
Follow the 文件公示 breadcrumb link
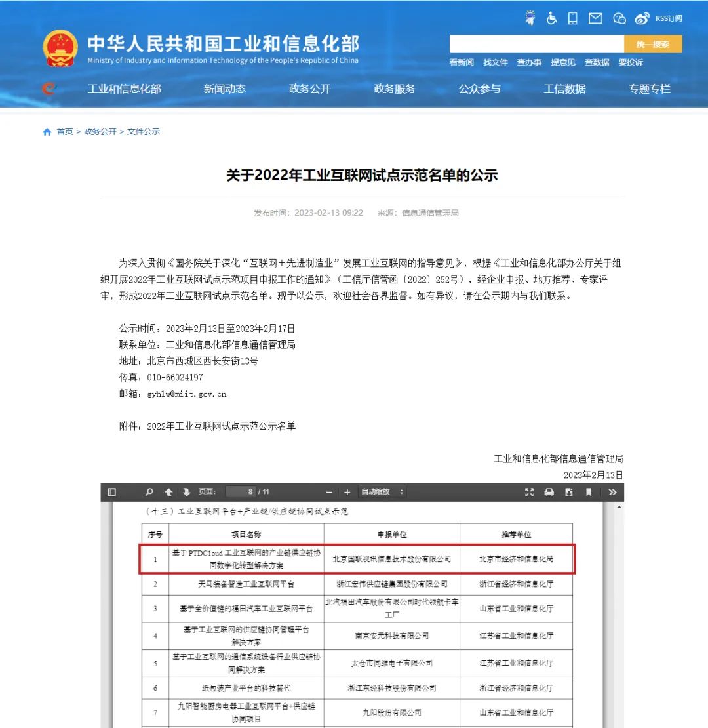[144, 132]
